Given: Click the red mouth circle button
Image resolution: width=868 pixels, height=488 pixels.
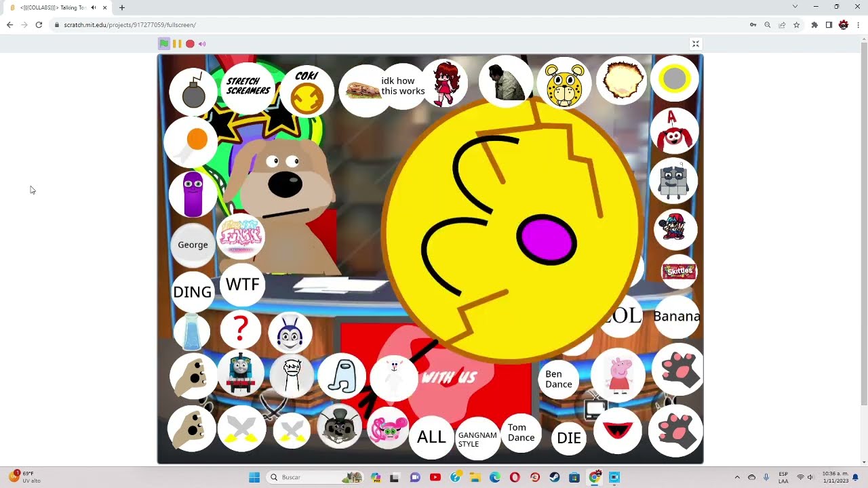Looking at the screenshot, I should tap(617, 430).
